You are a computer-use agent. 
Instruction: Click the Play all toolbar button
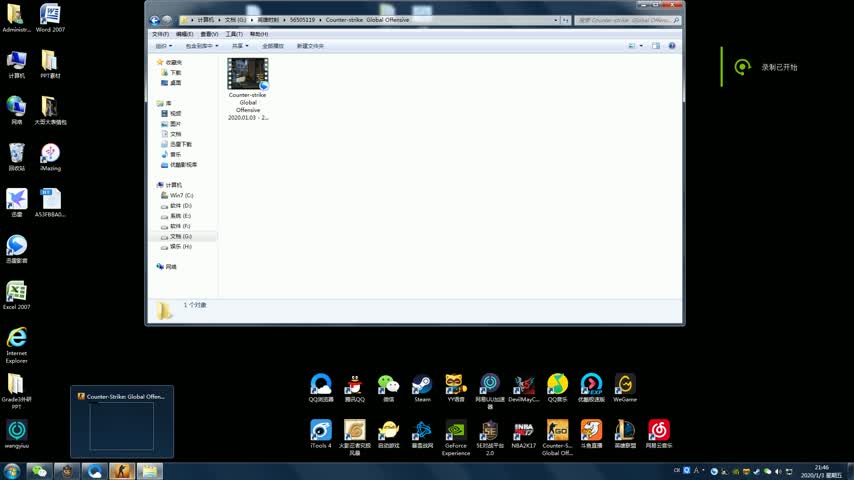tap(272, 46)
